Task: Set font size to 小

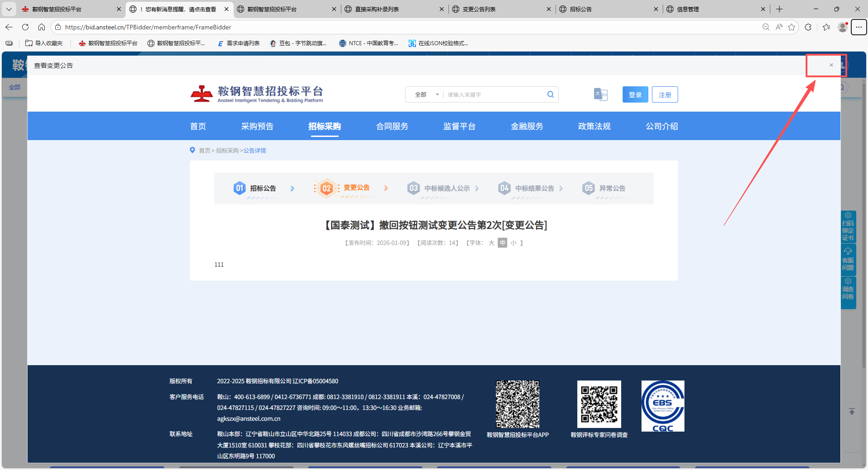Action: [x=514, y=243]
